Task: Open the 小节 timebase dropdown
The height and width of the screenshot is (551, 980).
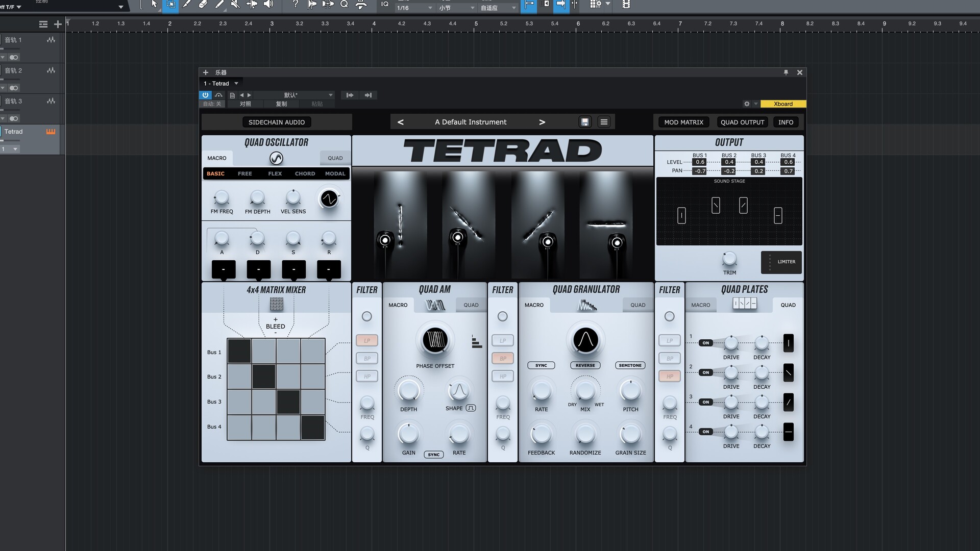Action: point(457,8)
